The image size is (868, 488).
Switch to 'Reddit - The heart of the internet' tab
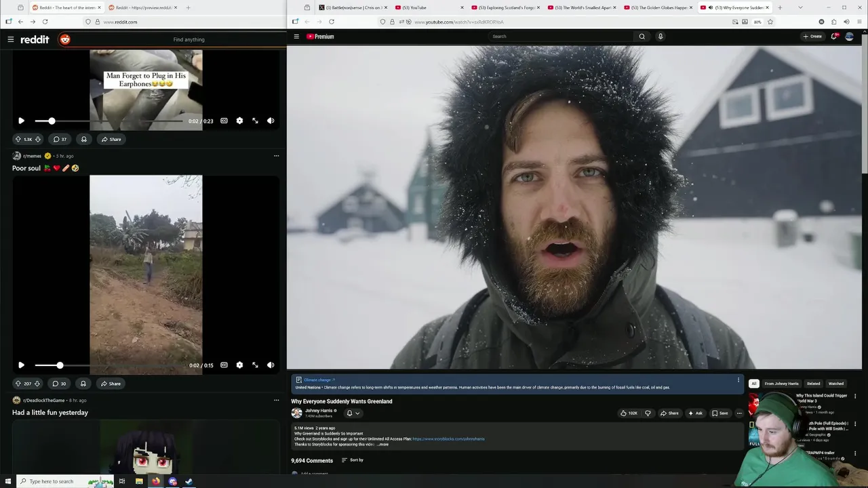pyautogui.click(x=66, y=7)
